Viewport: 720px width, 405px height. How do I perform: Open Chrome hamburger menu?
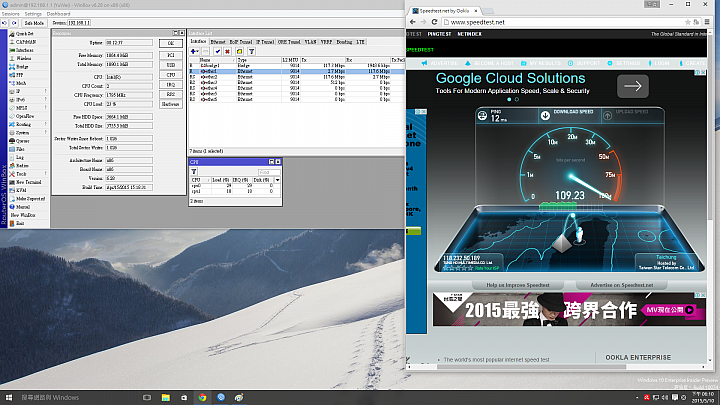[707, 22]
